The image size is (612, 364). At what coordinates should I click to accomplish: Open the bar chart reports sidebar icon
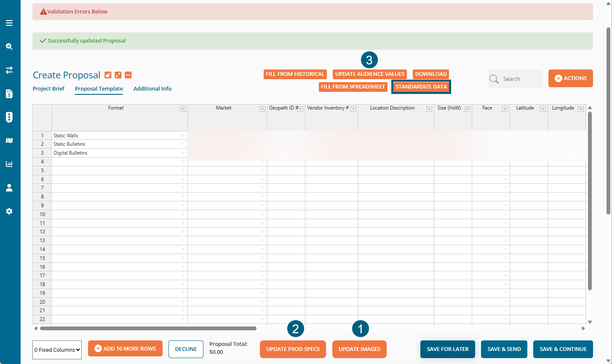point(9,164)
